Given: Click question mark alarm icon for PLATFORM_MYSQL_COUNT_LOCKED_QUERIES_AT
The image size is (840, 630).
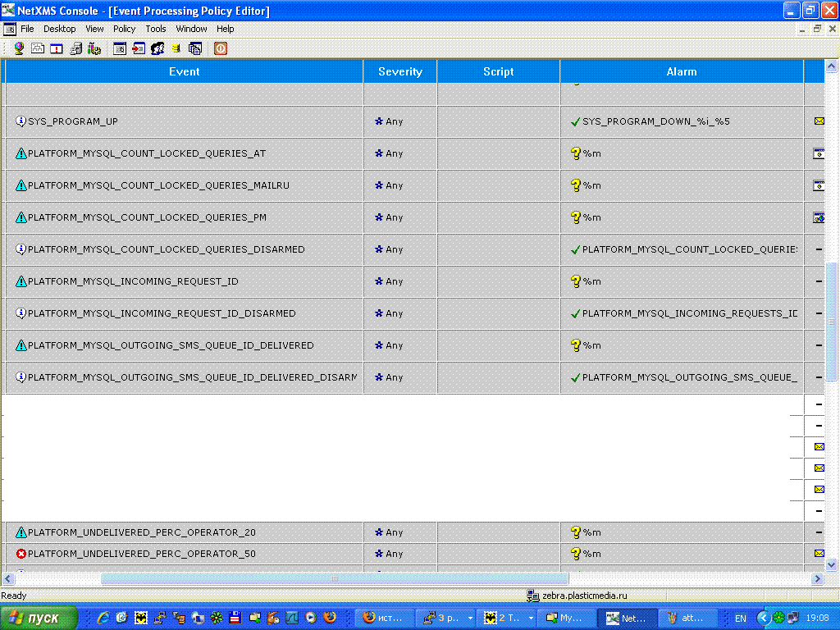Looking at the screenshot, I should pos(576,153).
